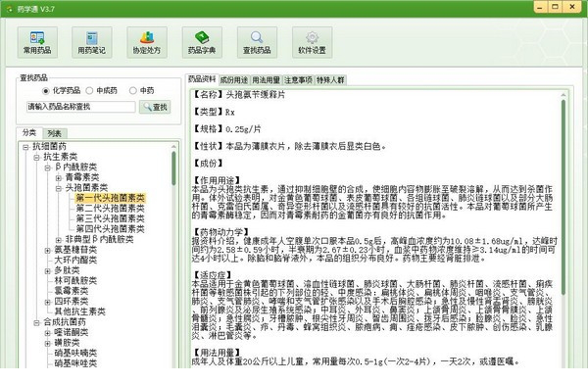Select the 中成药 radio button

click(89, 91)
